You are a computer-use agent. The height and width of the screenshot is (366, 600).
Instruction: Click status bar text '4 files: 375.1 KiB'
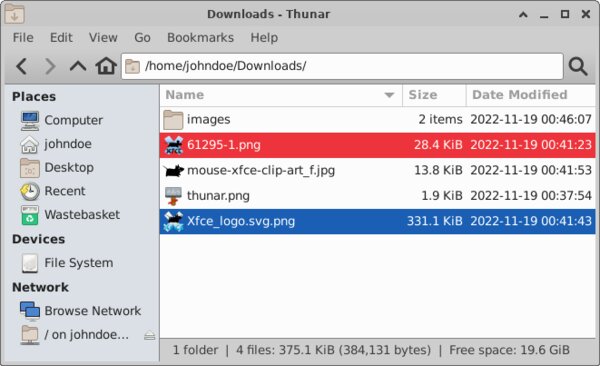[x=285, y=350]
